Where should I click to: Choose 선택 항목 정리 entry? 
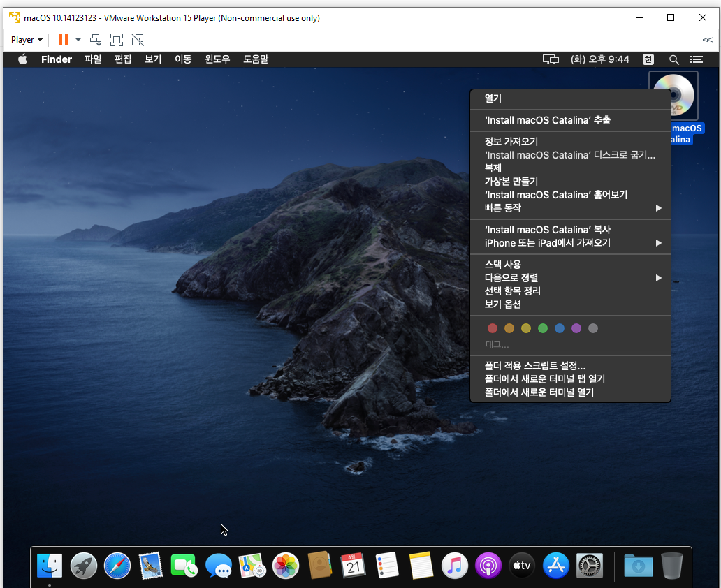570,291
